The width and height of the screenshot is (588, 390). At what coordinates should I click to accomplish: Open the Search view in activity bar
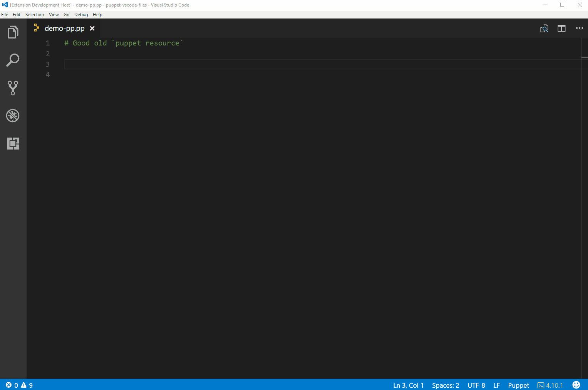tap(13, 60)
